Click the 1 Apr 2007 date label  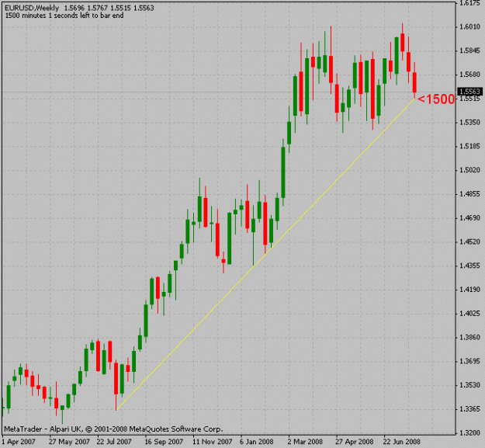[19, 442]
